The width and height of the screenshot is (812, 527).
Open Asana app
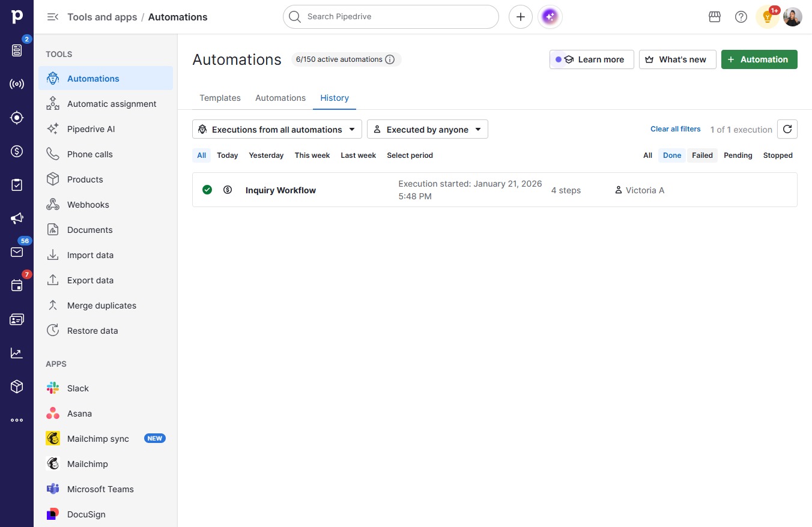(106, 414)
